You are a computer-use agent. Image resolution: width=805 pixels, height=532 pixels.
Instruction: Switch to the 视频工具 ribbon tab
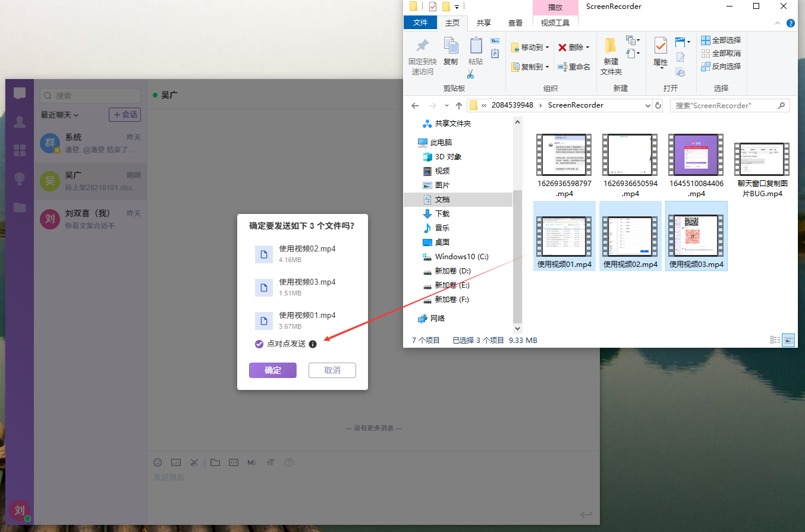tap(555, 23)
